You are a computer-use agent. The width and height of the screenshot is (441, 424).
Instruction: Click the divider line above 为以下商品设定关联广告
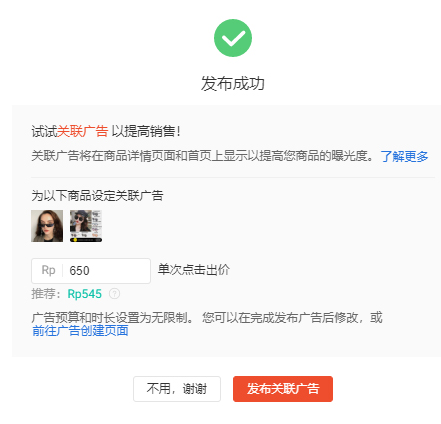(x=233, y=178)
